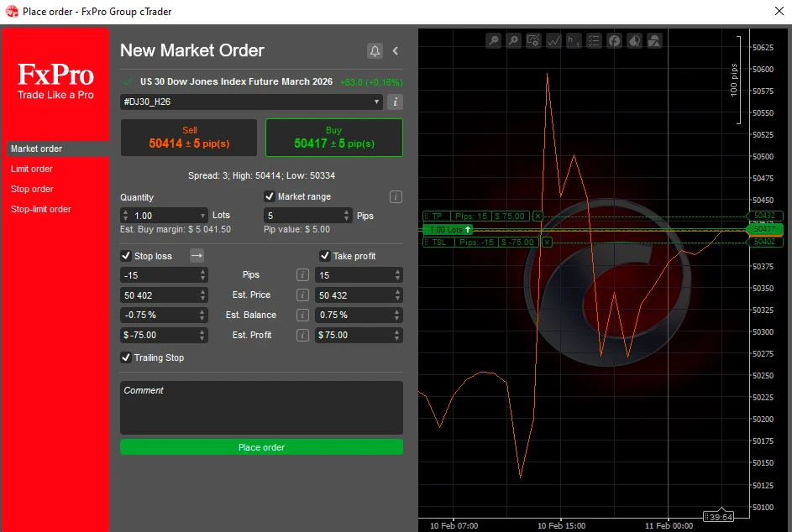Remove the TSL line on chart
The height and width of the screenshot is (532, 792).
coord(547,243)
